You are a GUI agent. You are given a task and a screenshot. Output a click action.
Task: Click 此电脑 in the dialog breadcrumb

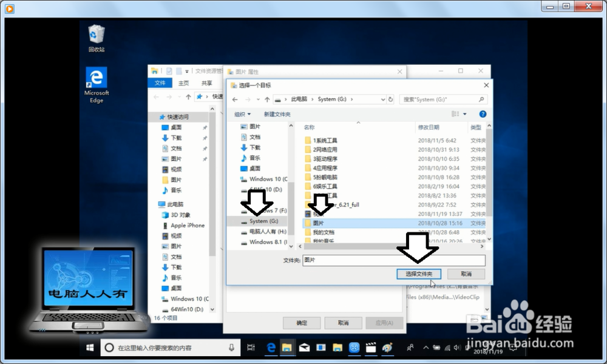299,99
